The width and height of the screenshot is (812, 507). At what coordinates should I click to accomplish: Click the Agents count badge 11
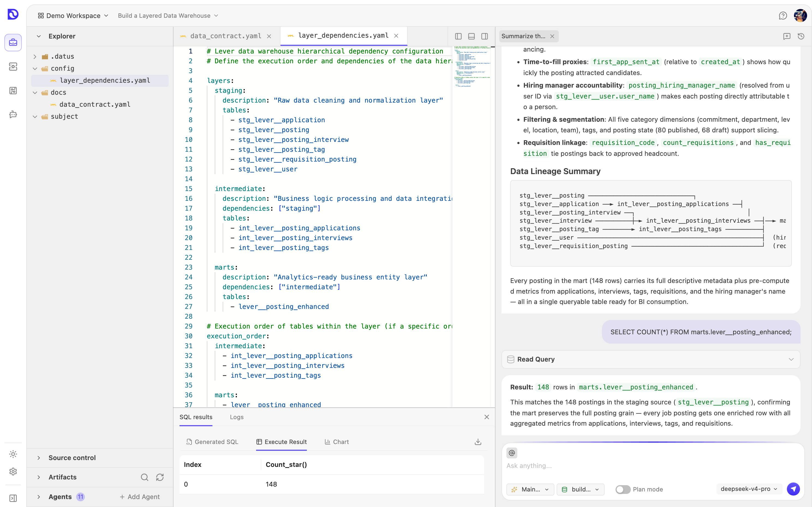[x=80, y=497]
